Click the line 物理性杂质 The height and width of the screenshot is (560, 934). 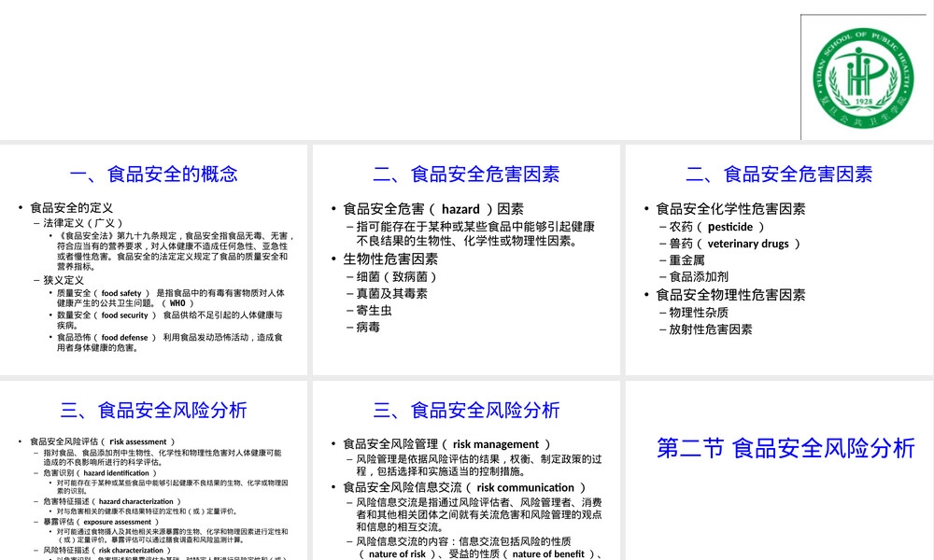click(699, 313)
